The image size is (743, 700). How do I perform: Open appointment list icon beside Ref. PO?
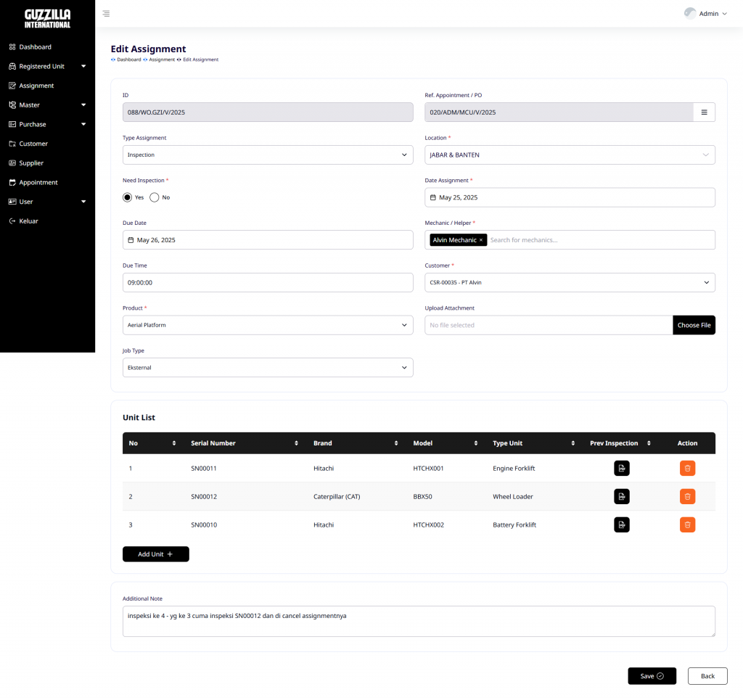point(704,112)
